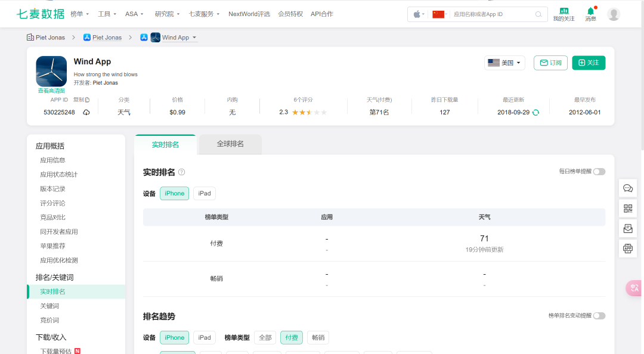Toggle 每日榜单提醒 switch
Screen dimensions: 644x354
pos(599,172)
